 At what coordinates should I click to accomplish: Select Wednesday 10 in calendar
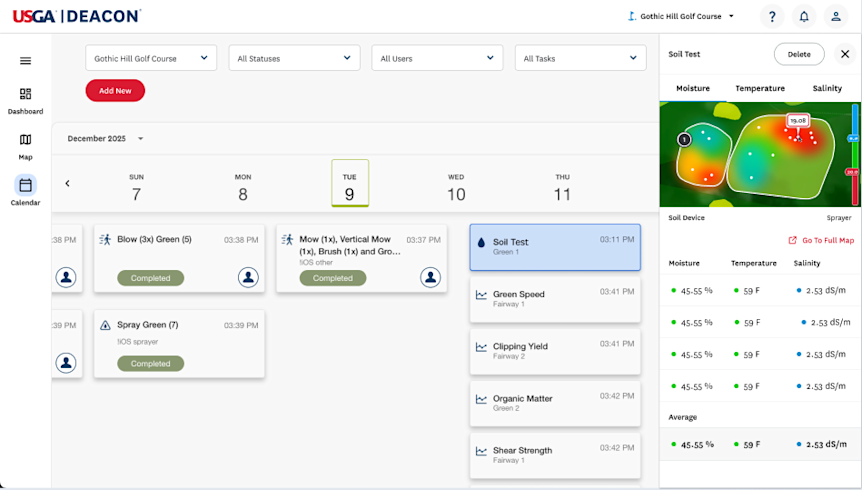tap(456, 188)
